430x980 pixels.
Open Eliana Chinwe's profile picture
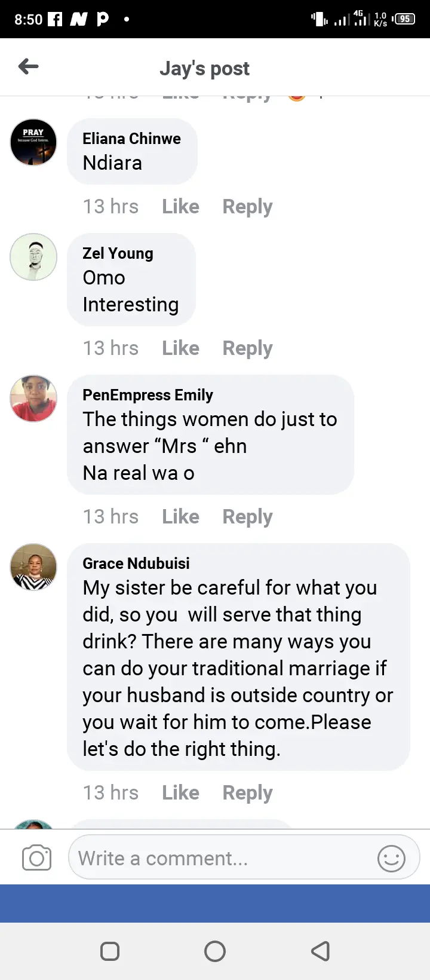(33, 142)
